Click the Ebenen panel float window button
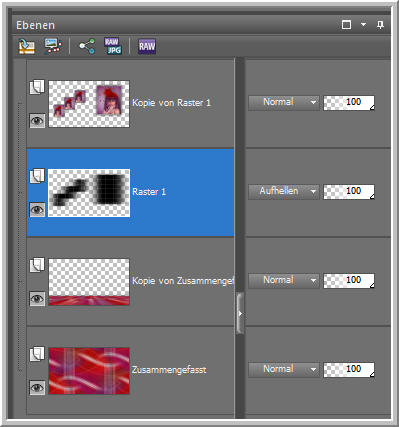 click(x=346, y=25)
